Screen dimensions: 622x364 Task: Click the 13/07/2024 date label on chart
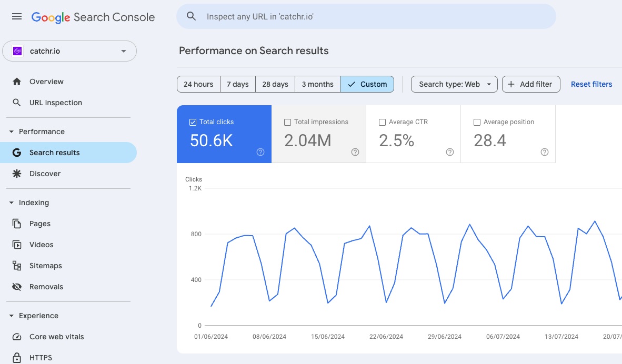pyautogui.click(x=561, y=337)
